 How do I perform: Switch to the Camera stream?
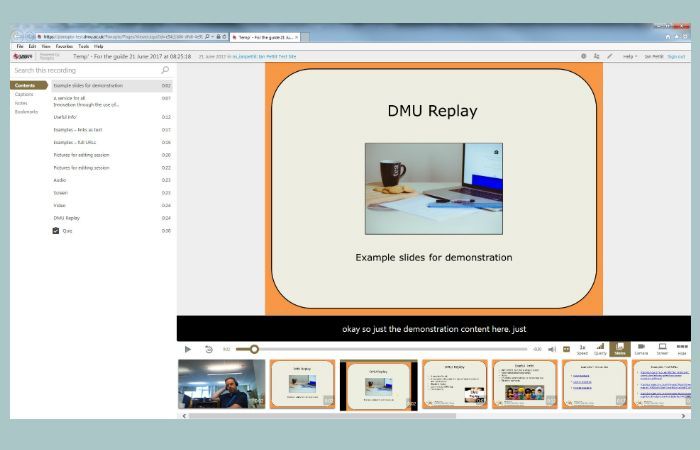click(x=641, y=350)
